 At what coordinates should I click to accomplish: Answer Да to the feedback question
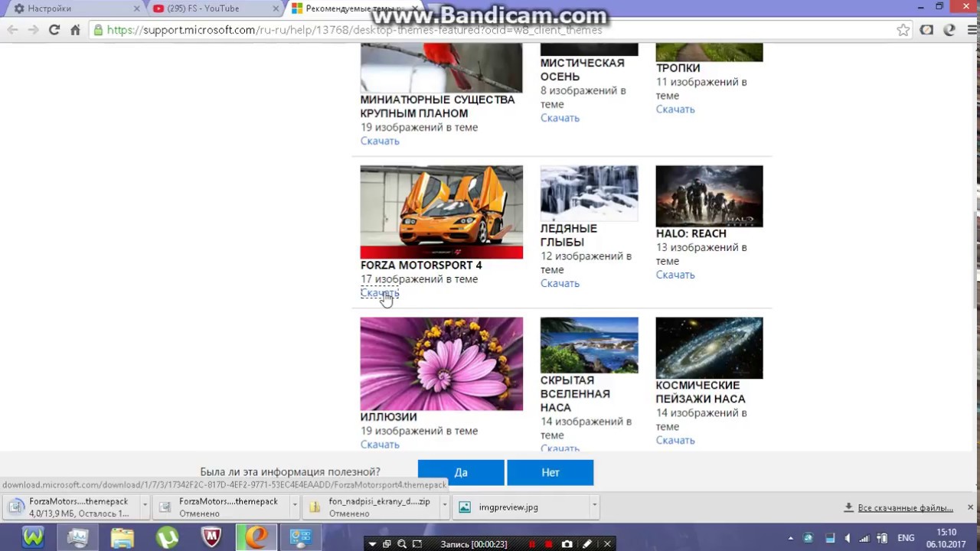[x=461, y=472]
